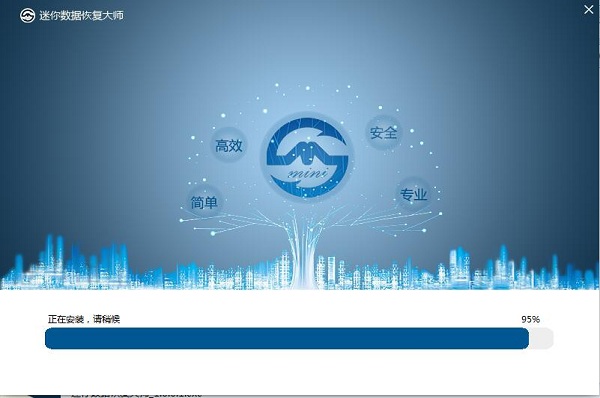Close the installer with the X button

(x=589, y=10)
